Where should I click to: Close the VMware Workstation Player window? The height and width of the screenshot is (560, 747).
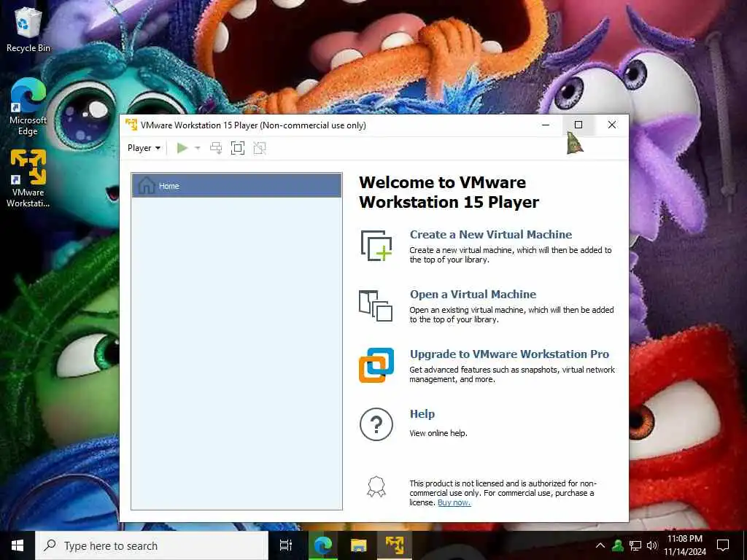tap(612, 125)
